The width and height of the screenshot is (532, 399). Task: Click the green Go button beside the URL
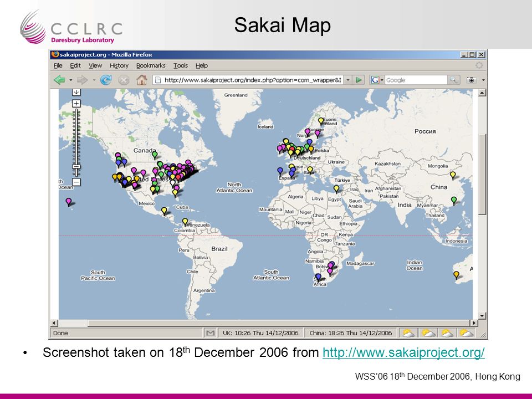pyautogui.click(x=359, y=80)
